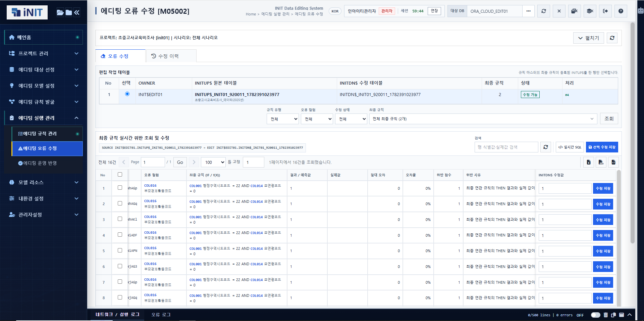
Task: Check the select-all checkbox in table header
Action: [x=120, y=175]
